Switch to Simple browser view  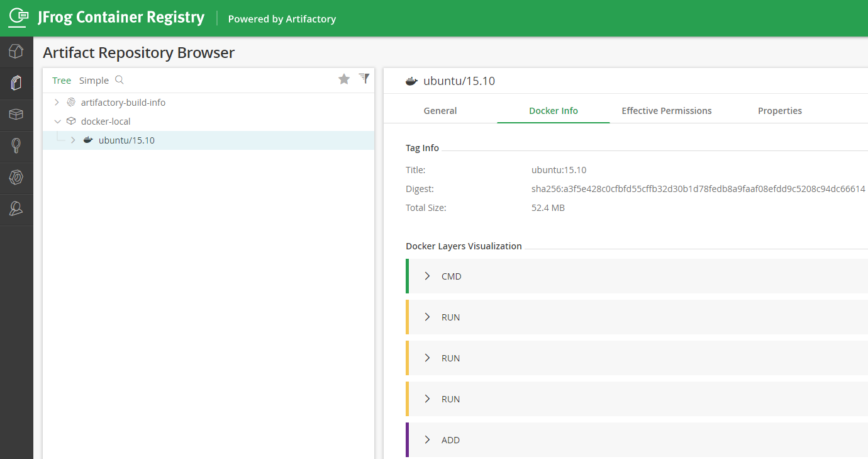(x=94, y=81)
